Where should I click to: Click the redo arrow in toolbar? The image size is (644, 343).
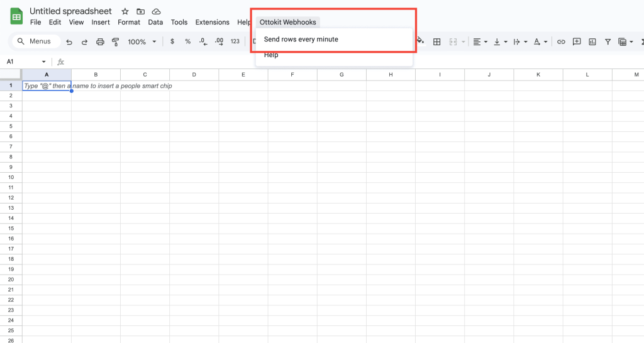click(x=84, y=42)
